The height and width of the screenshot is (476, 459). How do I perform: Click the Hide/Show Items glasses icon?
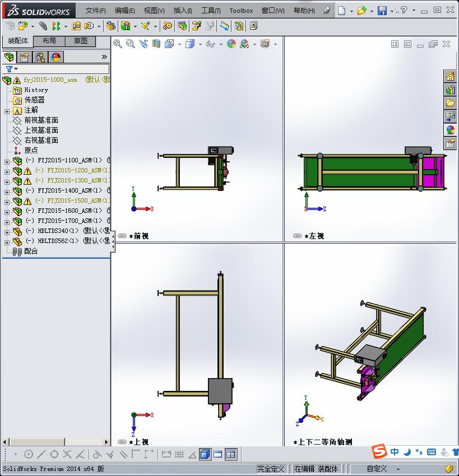(210, 44)
